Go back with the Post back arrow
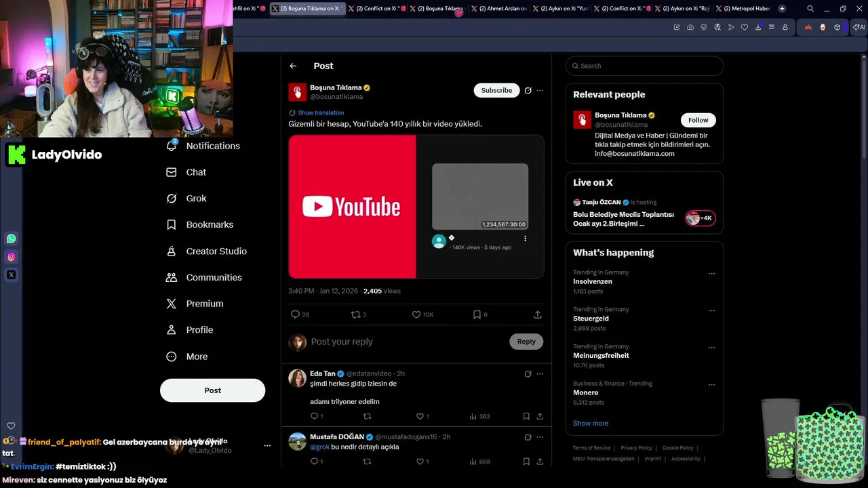 pos(293,66)
